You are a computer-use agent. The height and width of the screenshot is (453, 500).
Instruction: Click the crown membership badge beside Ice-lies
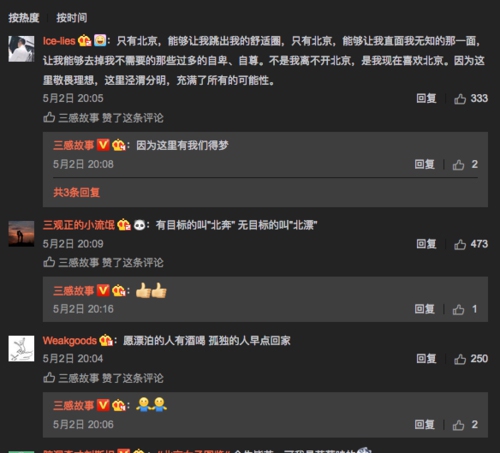85,41
